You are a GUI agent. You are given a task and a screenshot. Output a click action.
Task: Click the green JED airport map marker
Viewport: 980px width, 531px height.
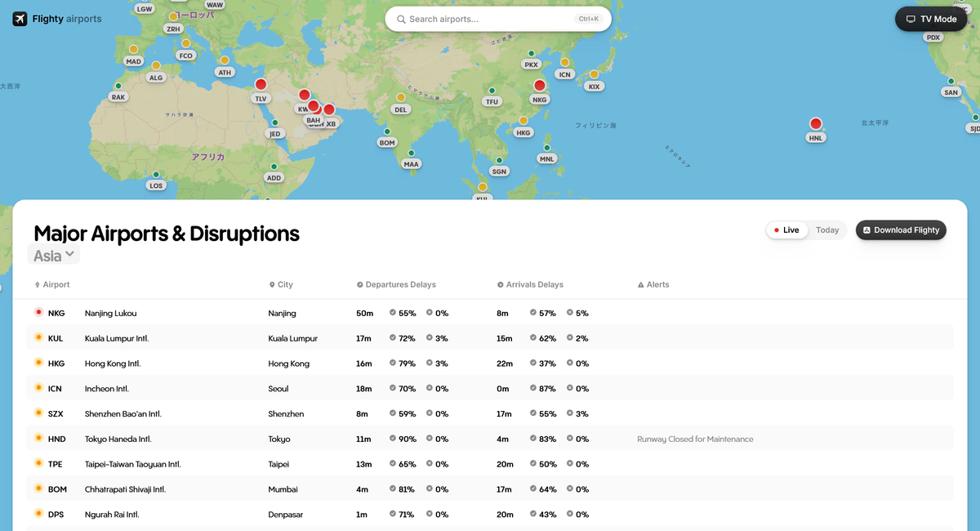(x=274, y=123)
